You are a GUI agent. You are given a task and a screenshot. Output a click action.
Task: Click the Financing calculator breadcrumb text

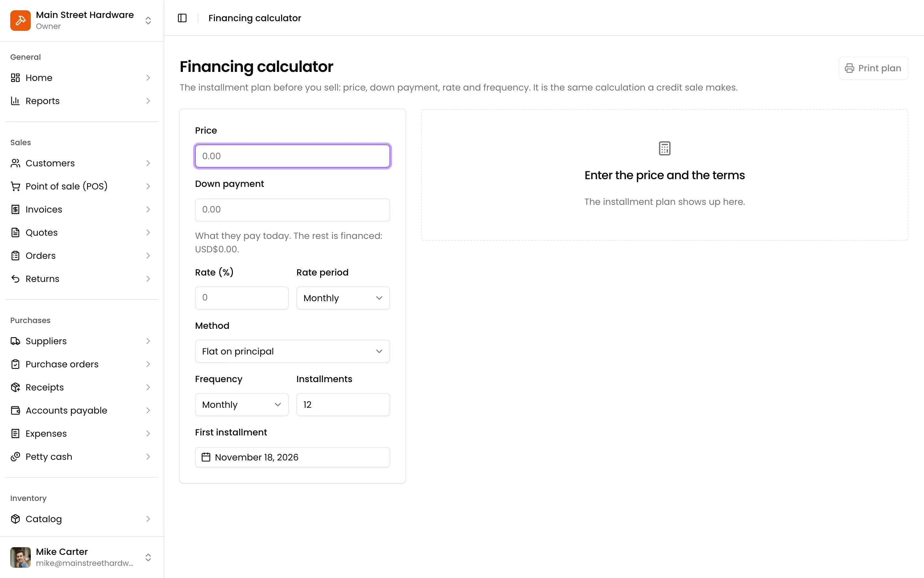point(255,18)
